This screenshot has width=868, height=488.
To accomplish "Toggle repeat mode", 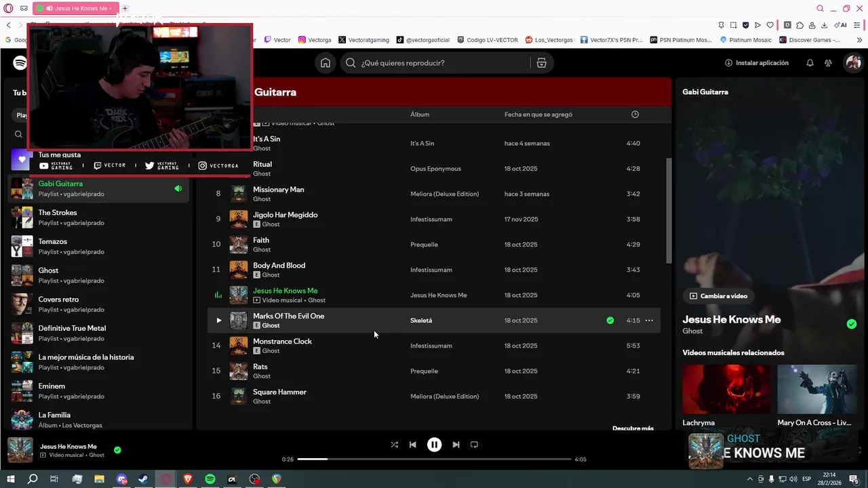I will pyautogui.click(x=474, y=445).
